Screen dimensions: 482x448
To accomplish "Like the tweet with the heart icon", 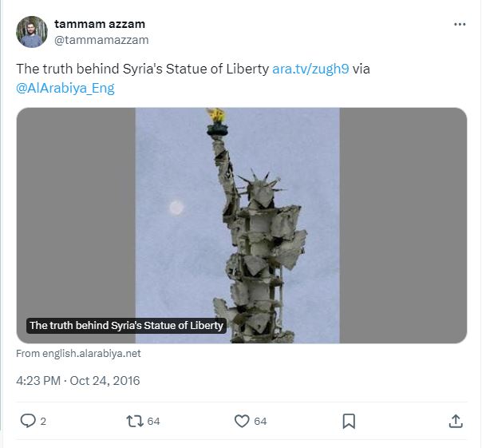I will (x=242, y=421).
